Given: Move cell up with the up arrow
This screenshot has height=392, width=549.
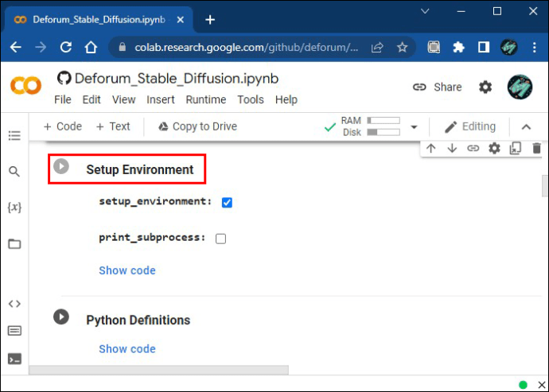Looking at the screenshot, I should coord(431,149).
